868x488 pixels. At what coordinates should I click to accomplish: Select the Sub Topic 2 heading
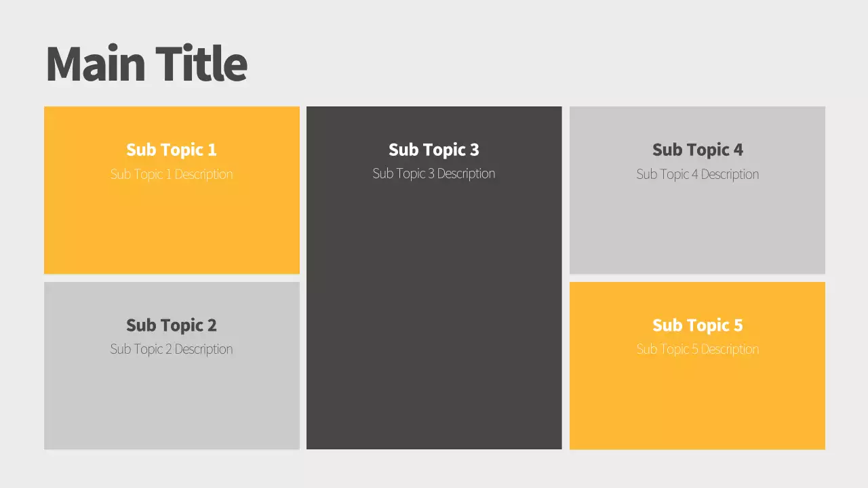click(x=172, y=325)
